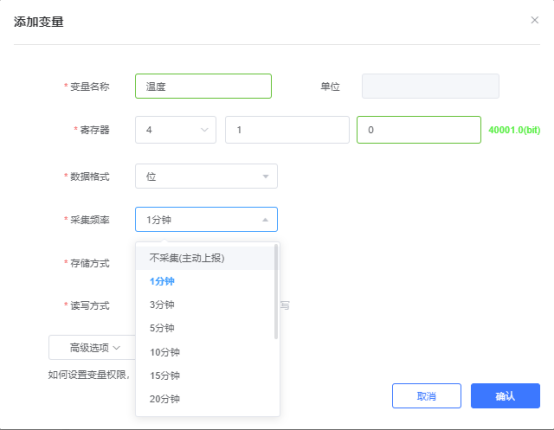Click the dropdown list scrollbar thumb
The width and height of the screenshot is (554, 430).
[x=276, y=291]
